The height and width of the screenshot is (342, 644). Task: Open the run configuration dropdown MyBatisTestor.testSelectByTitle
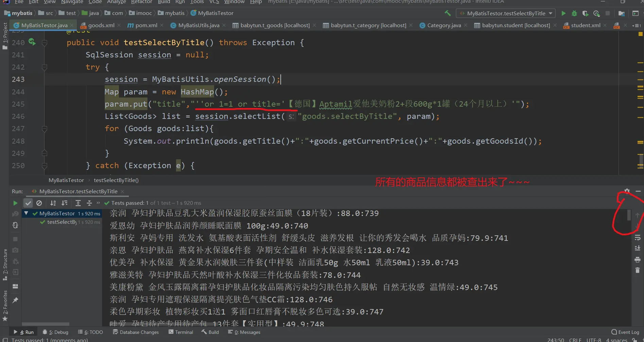click(x=506, y=13)
